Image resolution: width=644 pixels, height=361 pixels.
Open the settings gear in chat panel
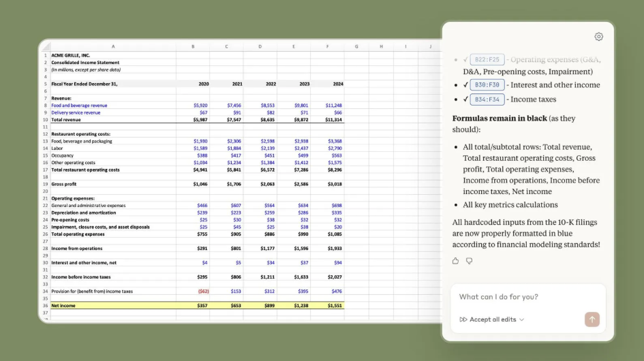pos(598,37)
